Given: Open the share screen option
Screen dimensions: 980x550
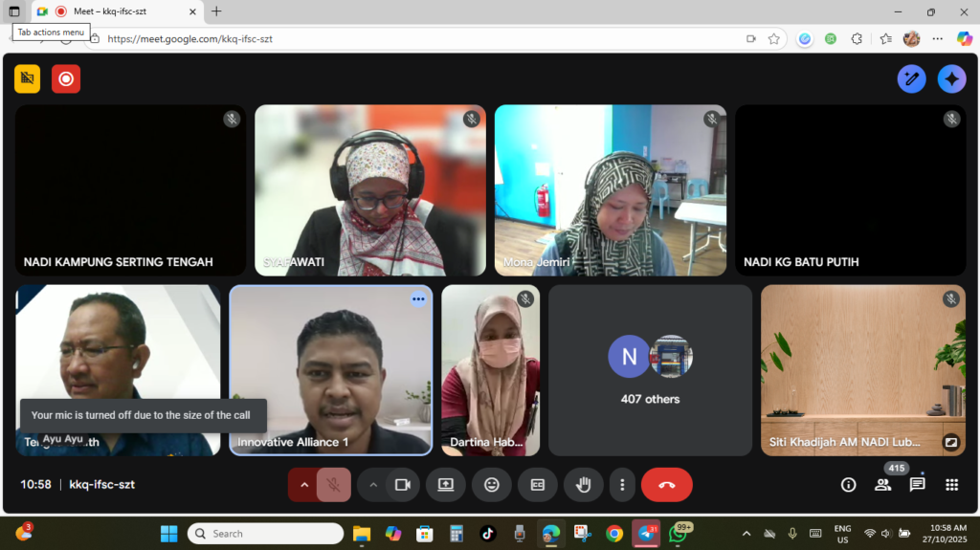Looking at the screenshot, I should tap(445, 485).
